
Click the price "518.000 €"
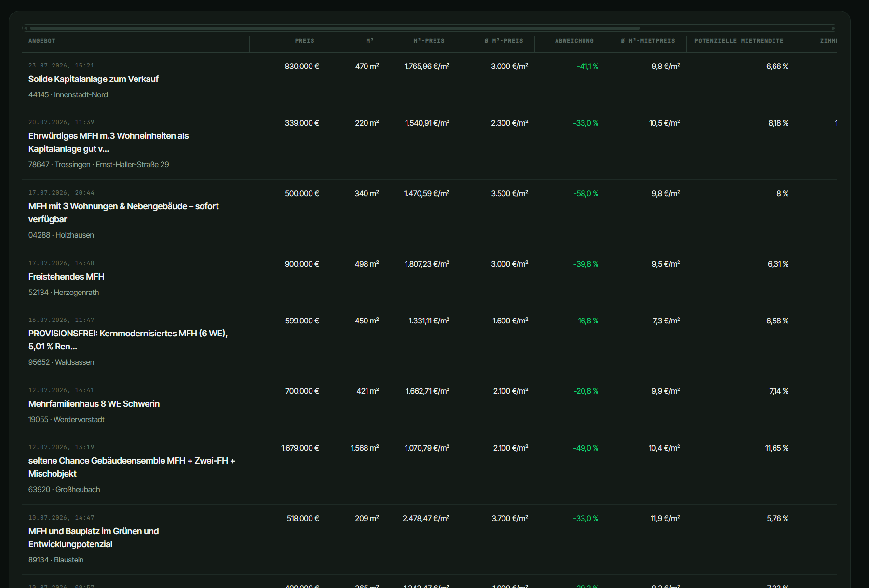(303, 519)
